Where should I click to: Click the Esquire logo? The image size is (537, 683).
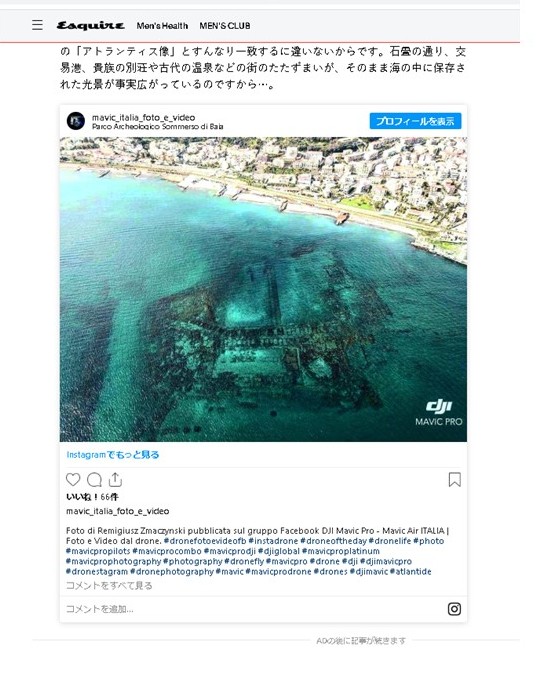point(91,26)
